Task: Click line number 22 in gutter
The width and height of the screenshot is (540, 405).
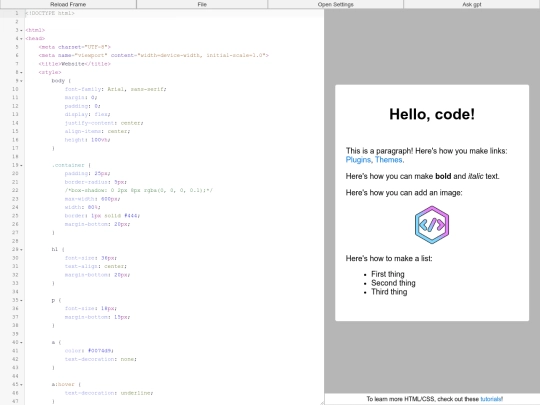Action: coord(15,190)
